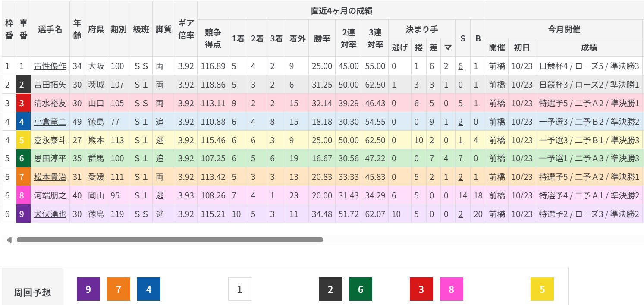Open racer profile for 吉田拓矢

(x=50, y=85)
